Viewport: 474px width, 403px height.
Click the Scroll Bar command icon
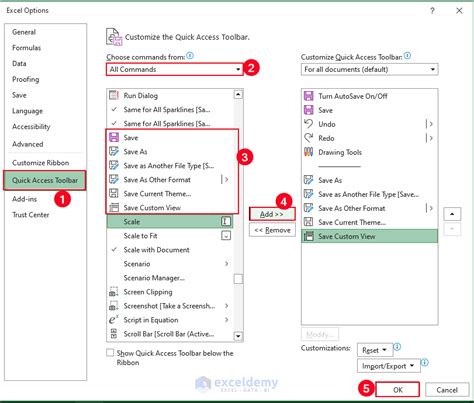pos(114,334)
